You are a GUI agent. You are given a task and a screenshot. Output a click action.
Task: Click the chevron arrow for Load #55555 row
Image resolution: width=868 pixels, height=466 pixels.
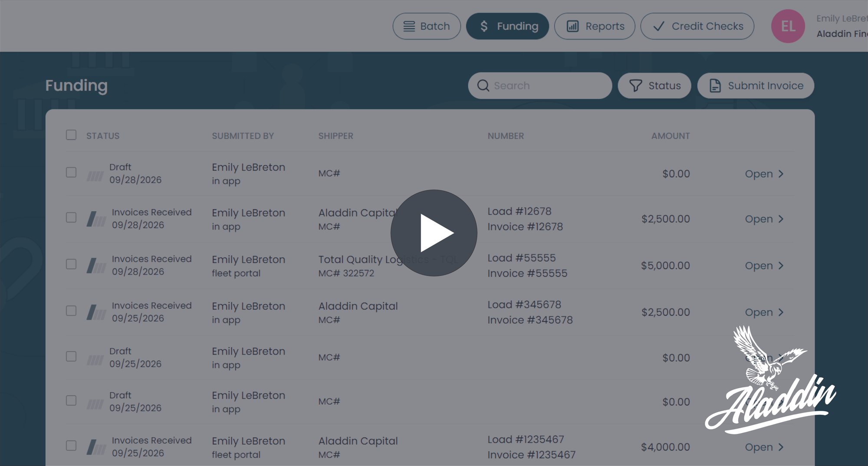point(781,266)
